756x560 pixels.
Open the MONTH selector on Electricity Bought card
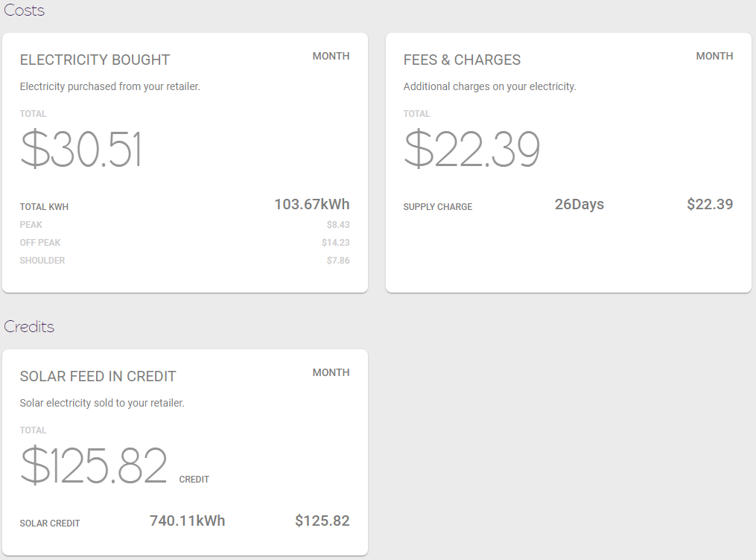(x=331, y=56)
